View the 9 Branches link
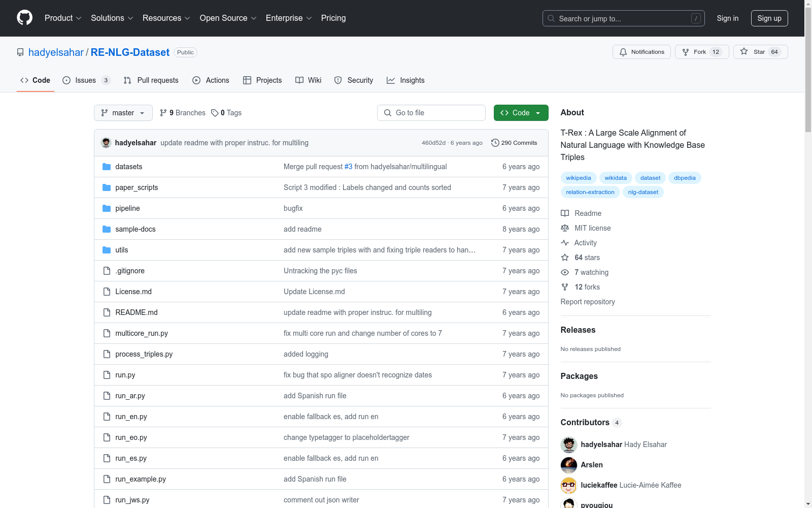This screenshot has width=812, height=508. 183,113
